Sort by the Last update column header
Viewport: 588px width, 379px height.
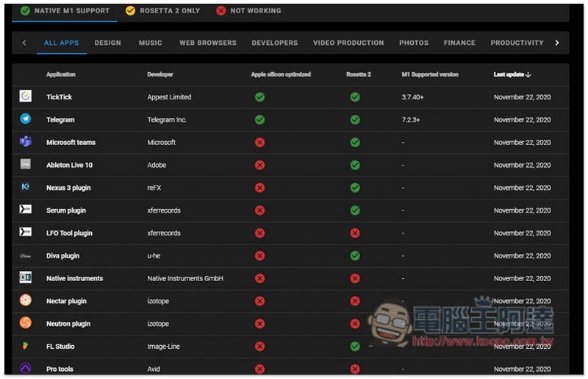point(512,74)
